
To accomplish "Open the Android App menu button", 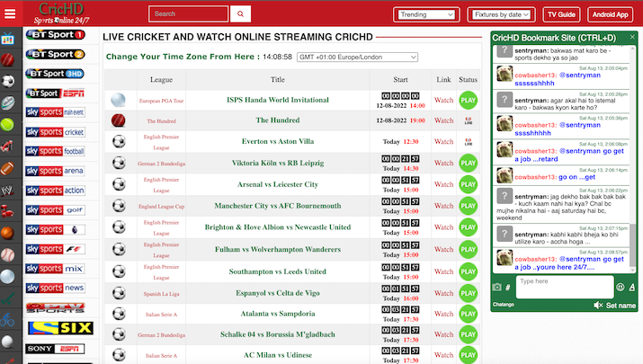I will 611,14.
